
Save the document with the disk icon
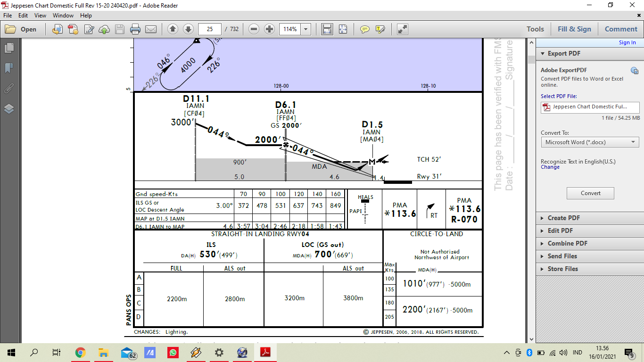[x=120, y=29]
